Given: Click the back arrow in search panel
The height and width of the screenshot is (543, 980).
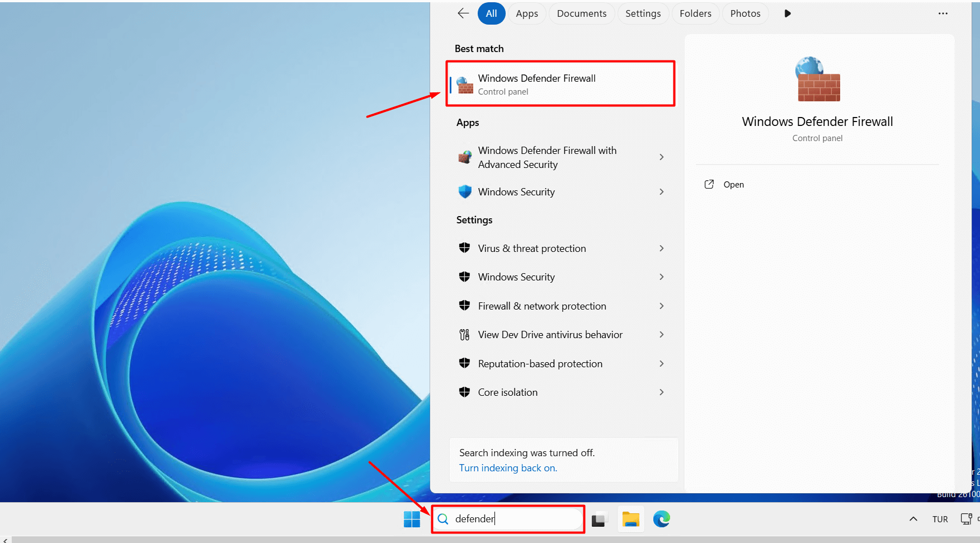Looking at the screenshot, I should pos(463,13).
